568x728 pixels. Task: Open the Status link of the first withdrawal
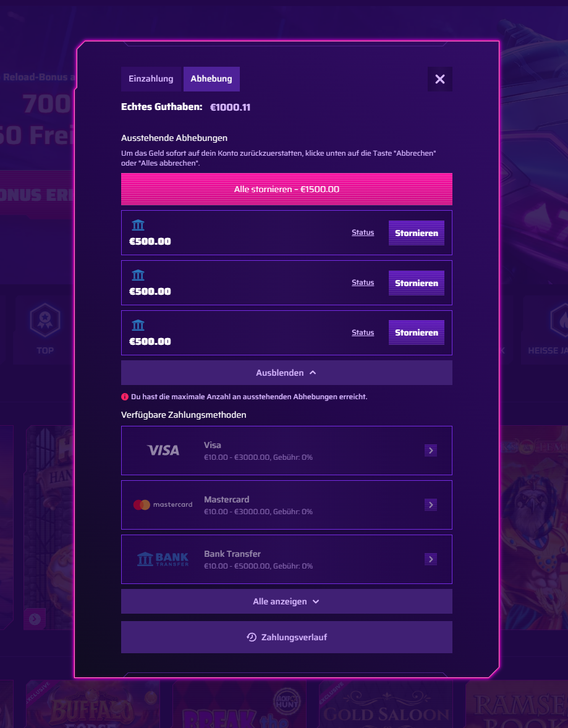pos(363,232)
